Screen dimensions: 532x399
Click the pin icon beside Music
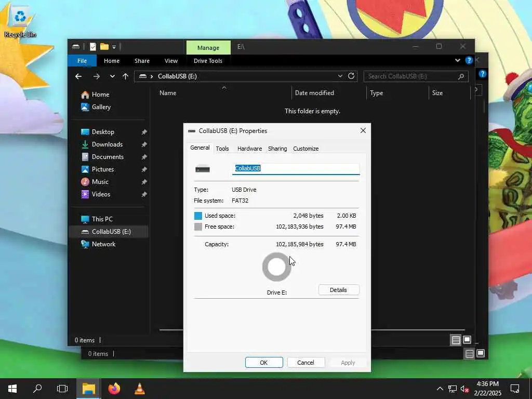(144, 182)
